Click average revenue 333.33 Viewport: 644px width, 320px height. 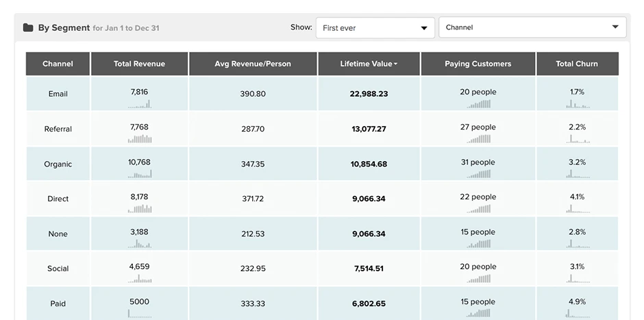click(253, 304)
